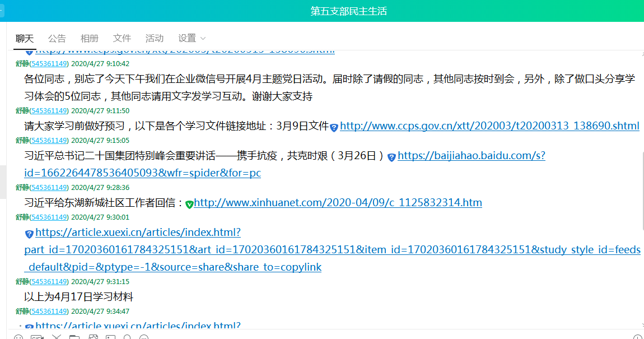Open message history clock icon
The image size is (644, 339).
pyautogui.click(x=637, y=338)
